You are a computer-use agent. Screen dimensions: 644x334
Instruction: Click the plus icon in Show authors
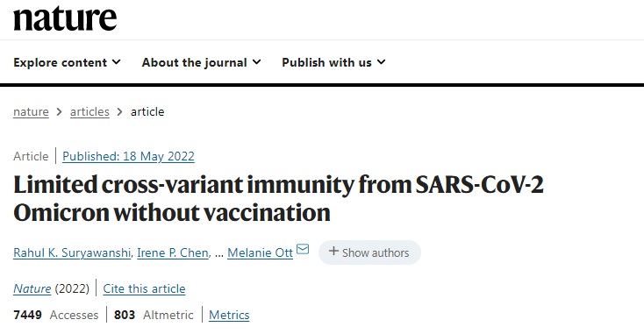(x=333, y=251)
